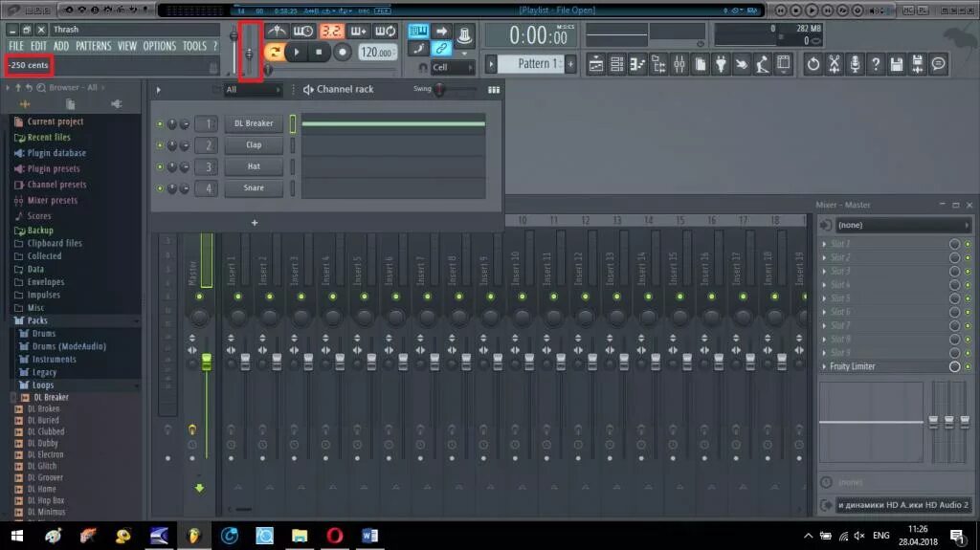Click the Clap channel button
980x550 pixels.
tap(254, 145)
